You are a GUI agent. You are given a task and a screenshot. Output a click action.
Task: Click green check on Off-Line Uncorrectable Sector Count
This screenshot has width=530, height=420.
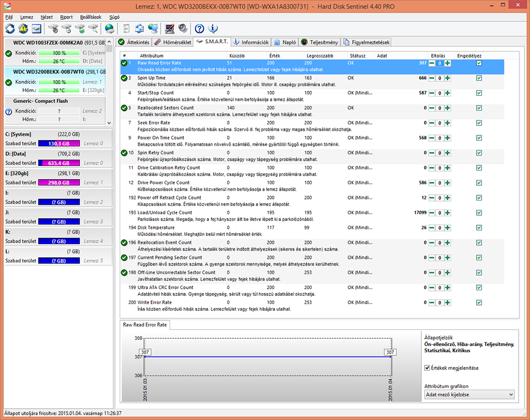(x=124, y=272)
